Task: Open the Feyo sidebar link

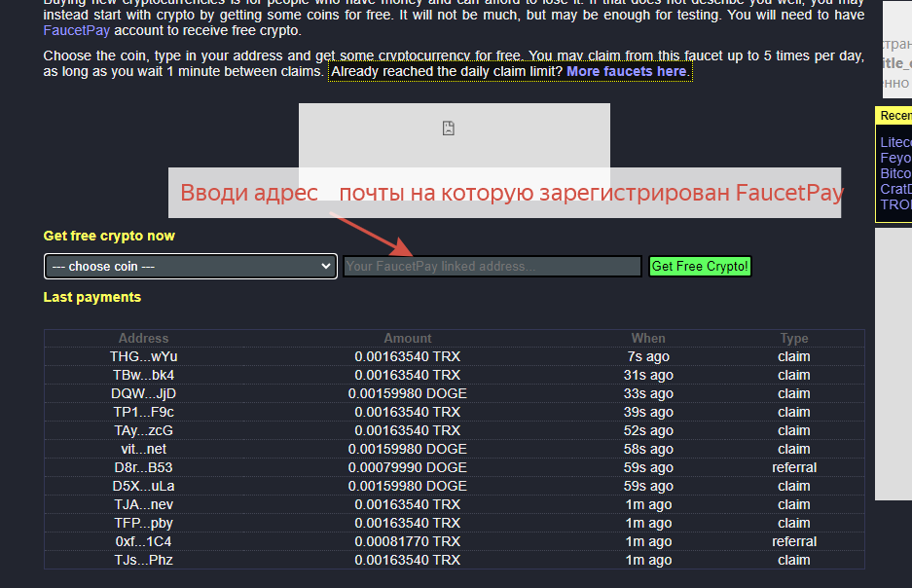Action: 895,158
